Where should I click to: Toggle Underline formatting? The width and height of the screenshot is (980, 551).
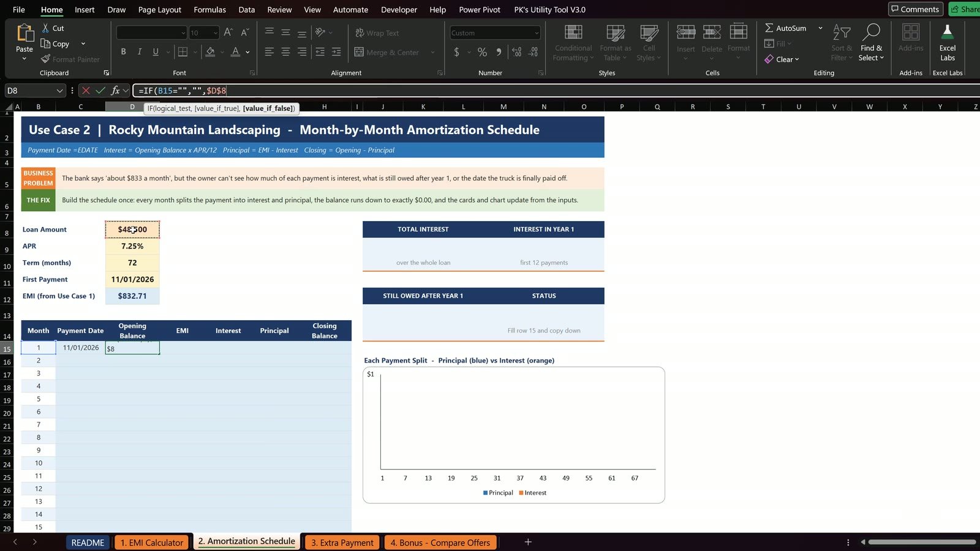(x=156, y=52)
